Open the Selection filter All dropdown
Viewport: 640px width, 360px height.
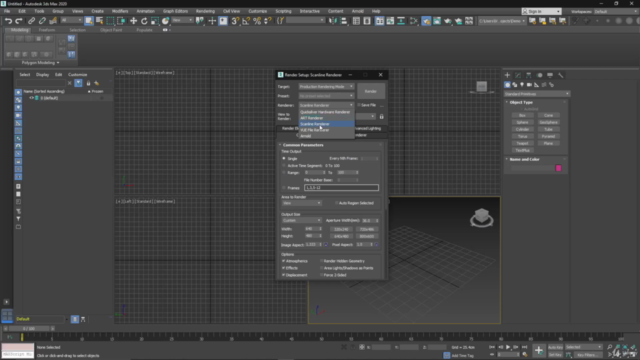tap(71, 20)
